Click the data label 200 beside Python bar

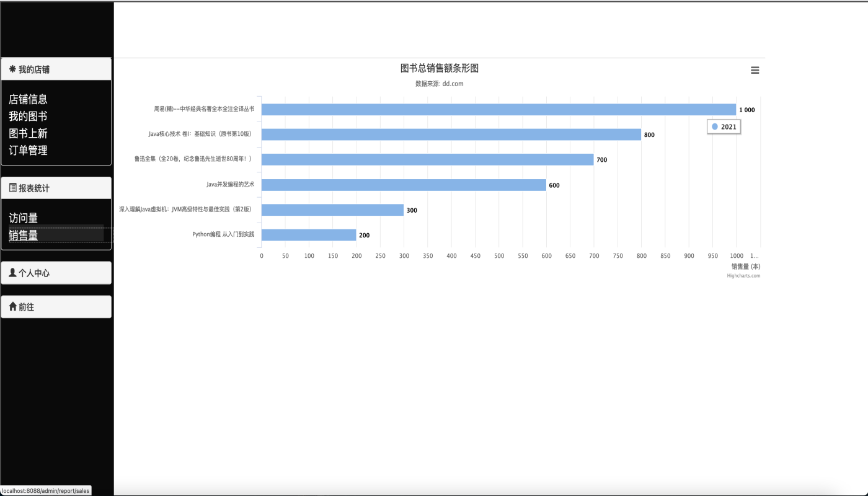(x=365, y=236)
